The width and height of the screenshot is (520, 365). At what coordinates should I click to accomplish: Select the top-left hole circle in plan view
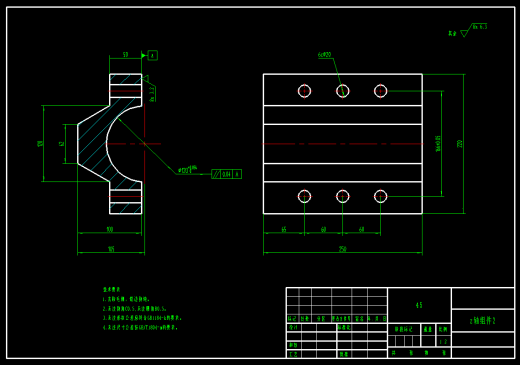(x=304, y=91)
